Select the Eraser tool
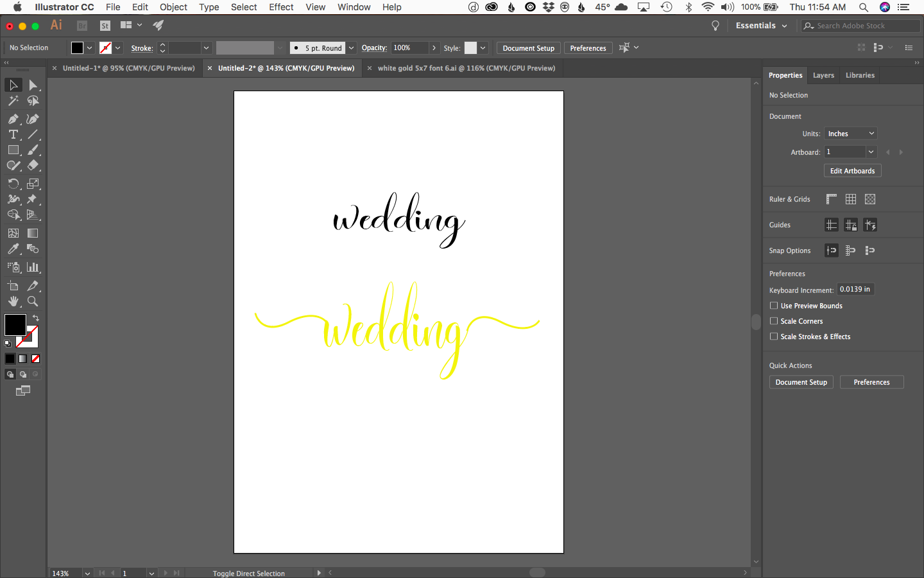Image resolution: width=924 pixels, height=578 pixels. (x=33, y=165)
